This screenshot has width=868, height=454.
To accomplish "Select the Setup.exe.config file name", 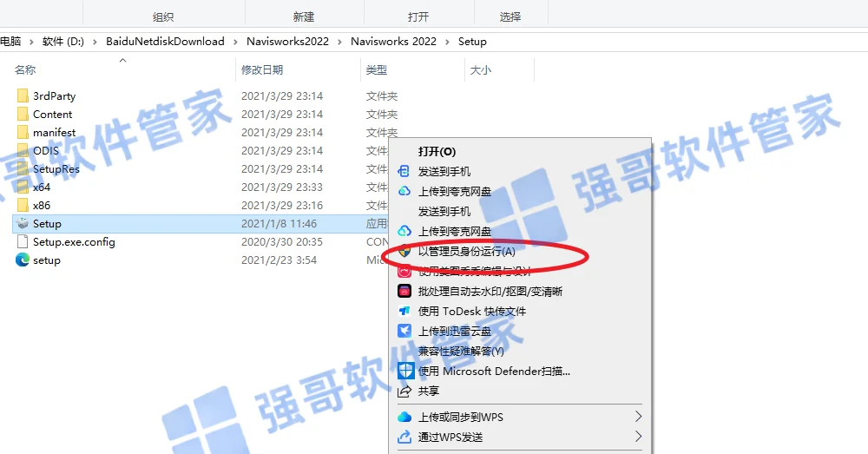I will pyautogui.click(x=74, y=242).
